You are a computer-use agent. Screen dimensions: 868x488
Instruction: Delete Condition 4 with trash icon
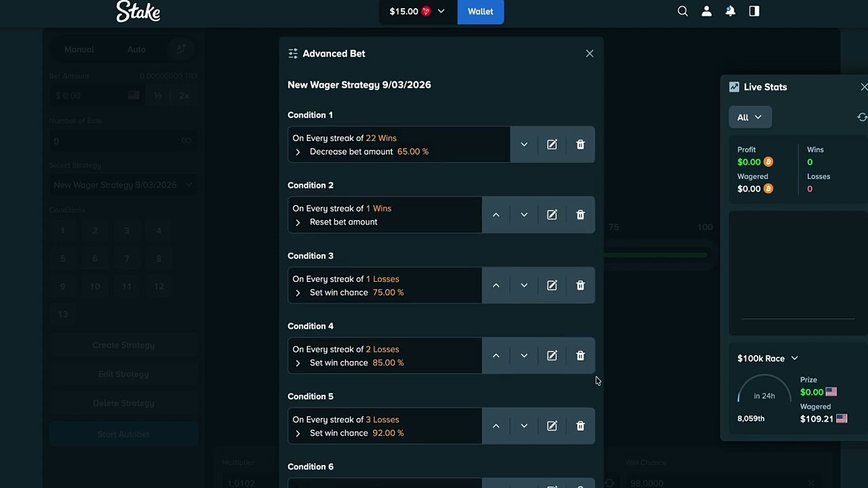click(x=580, y=356)
